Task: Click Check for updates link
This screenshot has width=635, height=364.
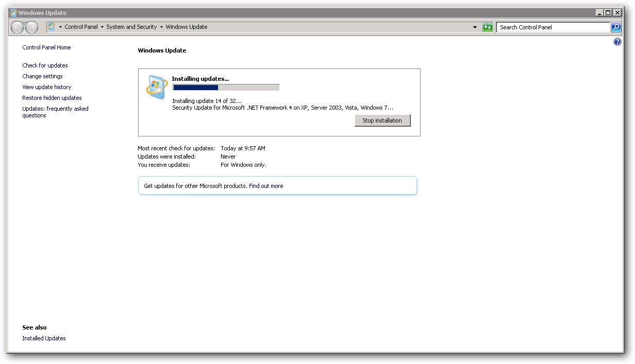Action: pos(45,65)
